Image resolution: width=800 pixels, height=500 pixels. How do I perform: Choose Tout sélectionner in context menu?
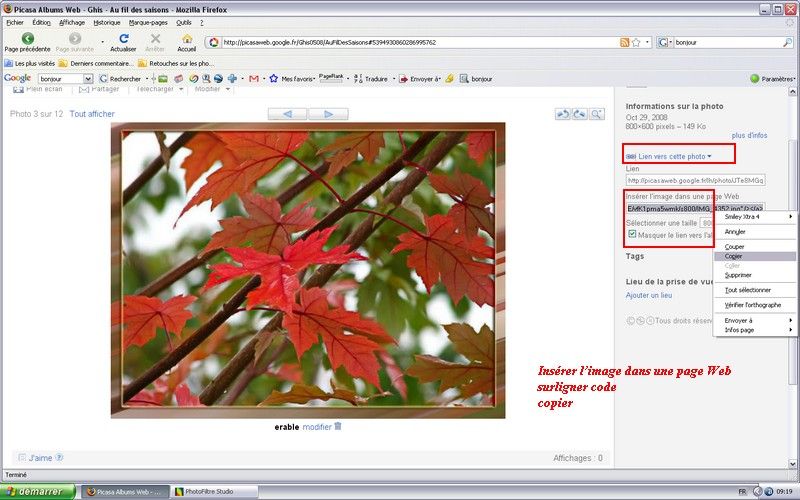pyautogui.click(x=756, y=290)
